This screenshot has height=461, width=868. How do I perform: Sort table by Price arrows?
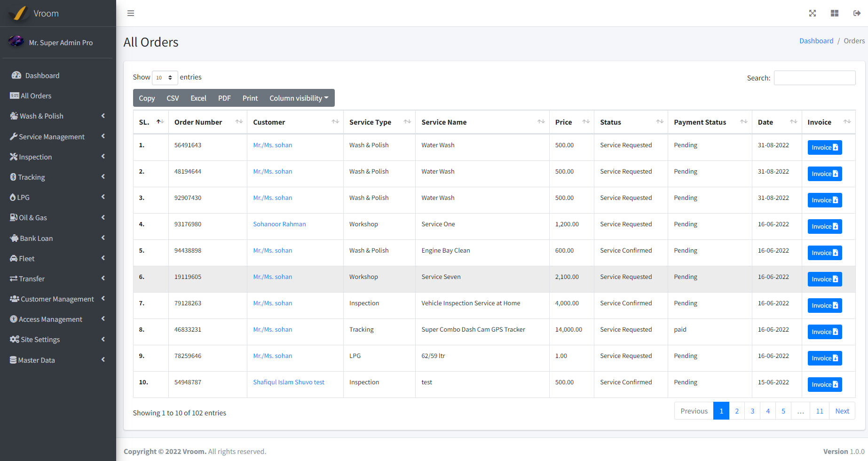pos(586,121)
